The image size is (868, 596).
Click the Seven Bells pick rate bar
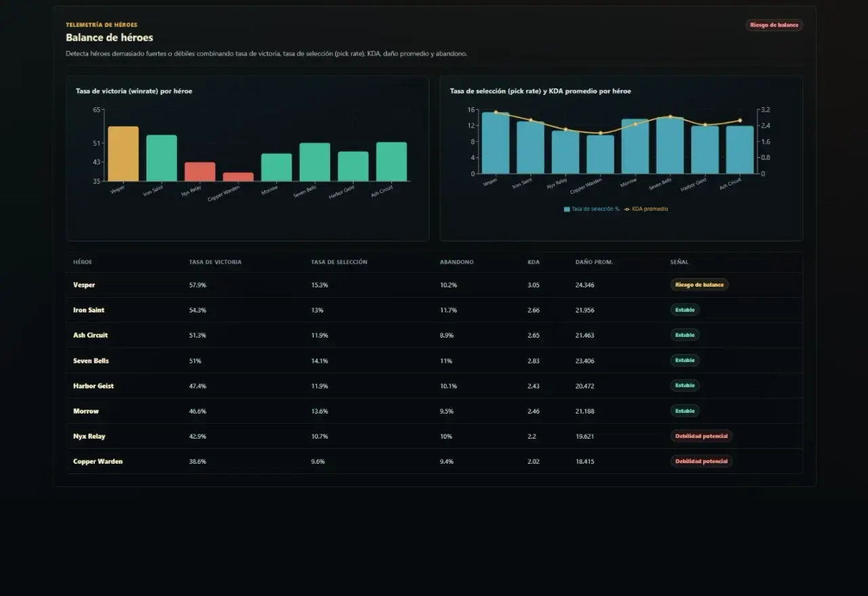coord(670,145)
